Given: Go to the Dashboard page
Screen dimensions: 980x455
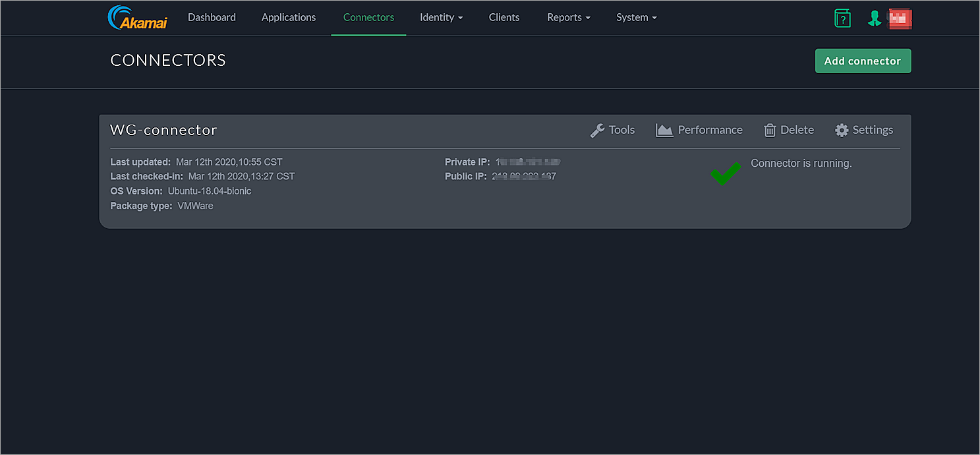Looking at the screenshot, I should click(212, 18).
